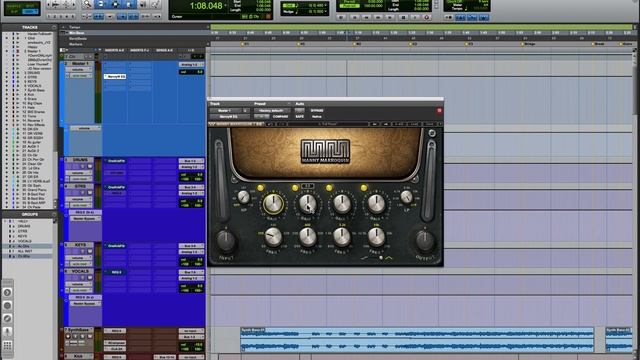Click the Manny Marroquin plugin logo
This screenshot has width=640, height=360.
point(325,151)
